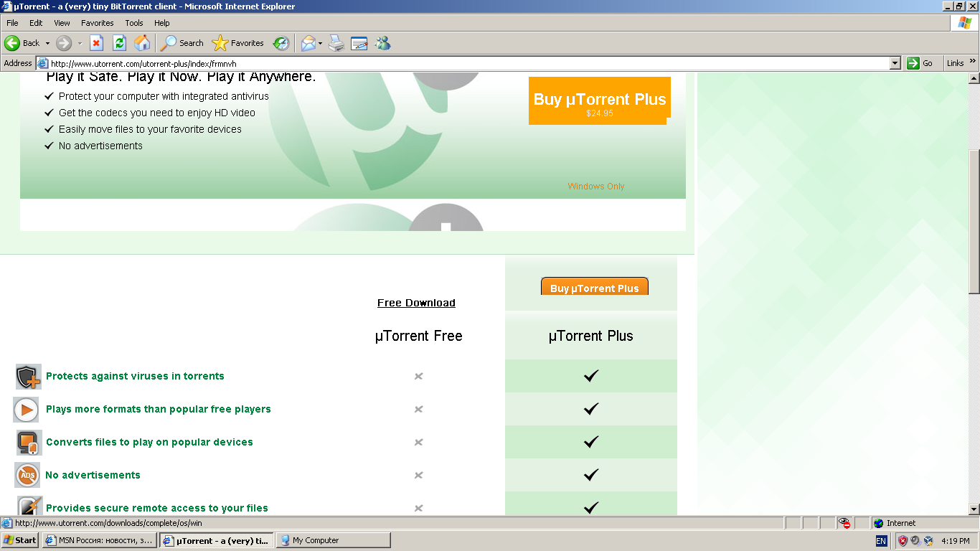Click the privacy report eye icon in status bar
This screenshot has height=551, width=980.
pyautogui.click(x=845, y=523)
